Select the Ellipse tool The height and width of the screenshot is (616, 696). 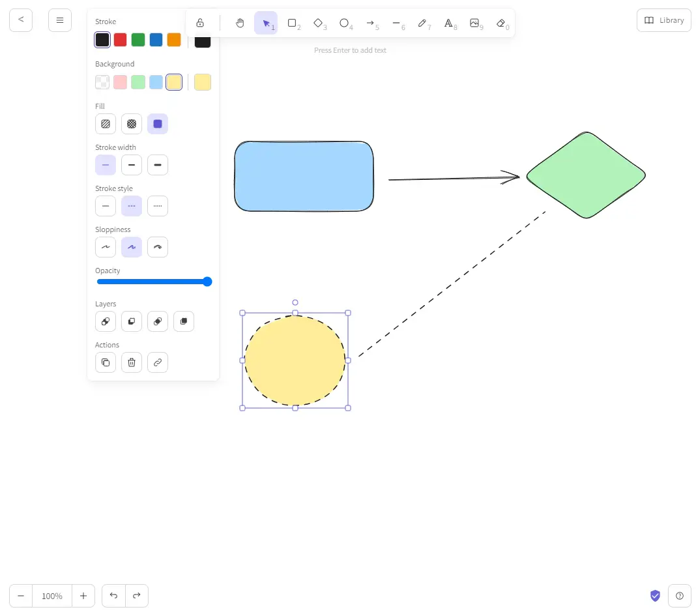click(x=344, y=23)
